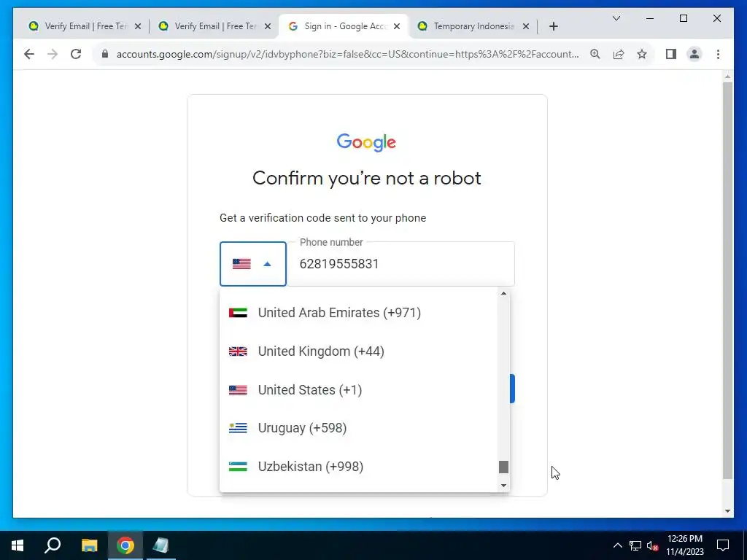
Task: Open the network status tray icon
Action: pyautogui.click(x=635, y=545)
